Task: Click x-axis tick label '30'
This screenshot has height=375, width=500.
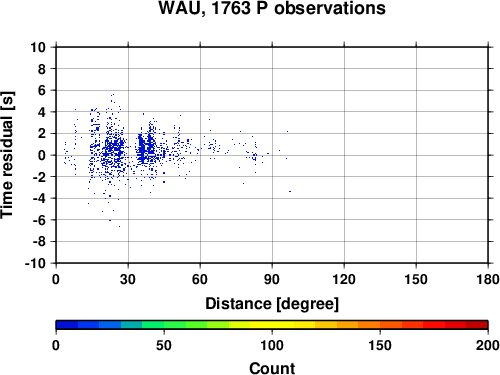Action: 128,279
